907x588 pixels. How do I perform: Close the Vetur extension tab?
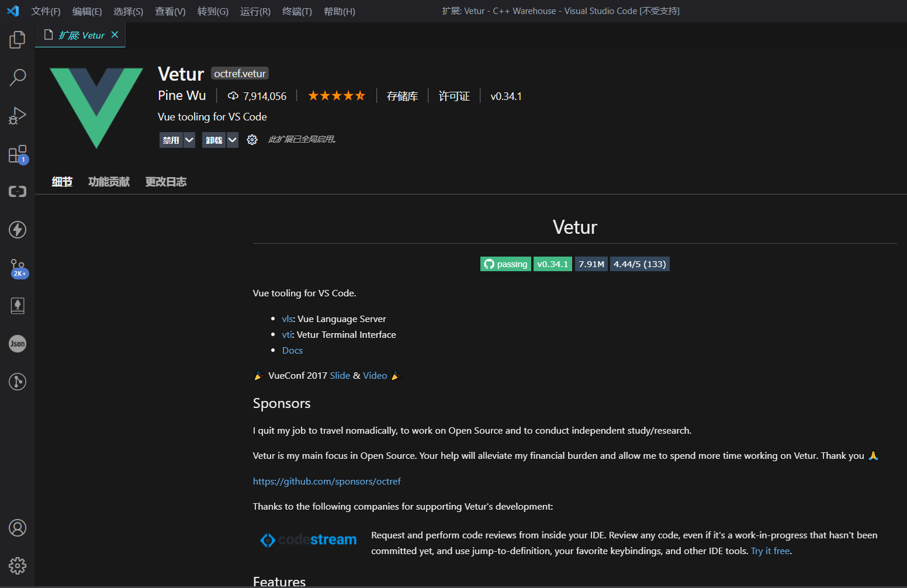(115, 35)
